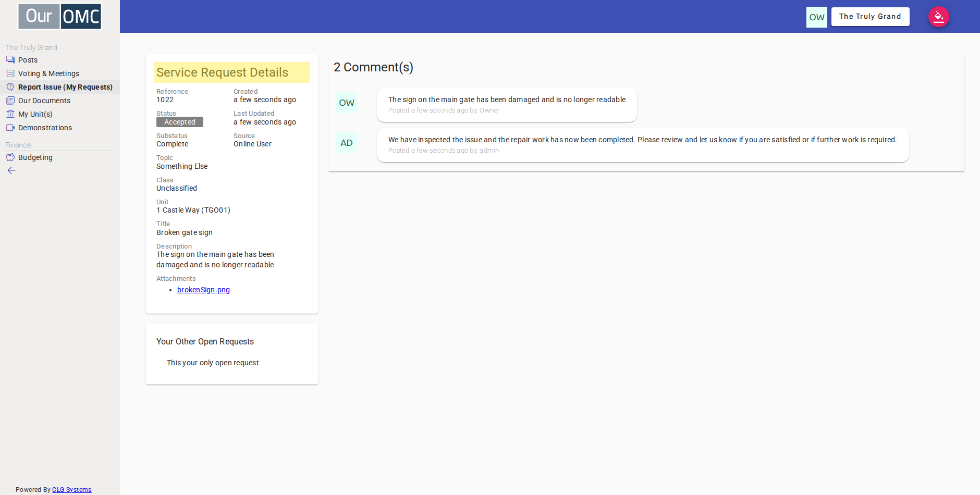Navigate to My Unit(s)
Image resolution: width=980 pixels, height=495 pixels.
[60, 114]
